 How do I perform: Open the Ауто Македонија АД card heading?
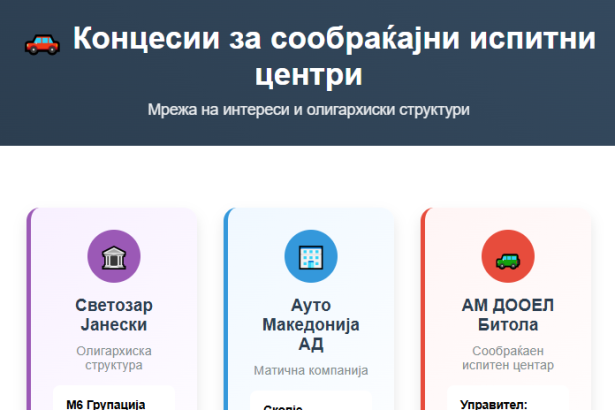311,324
